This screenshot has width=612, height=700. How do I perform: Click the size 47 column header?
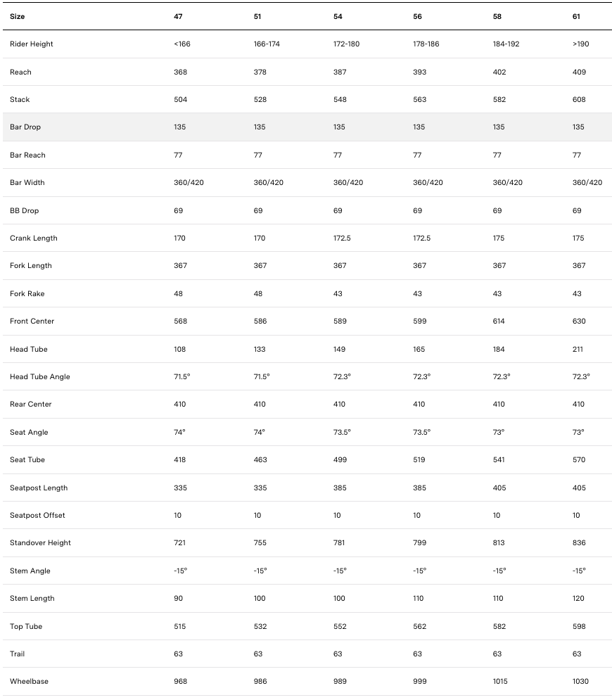tap(178, 16)
